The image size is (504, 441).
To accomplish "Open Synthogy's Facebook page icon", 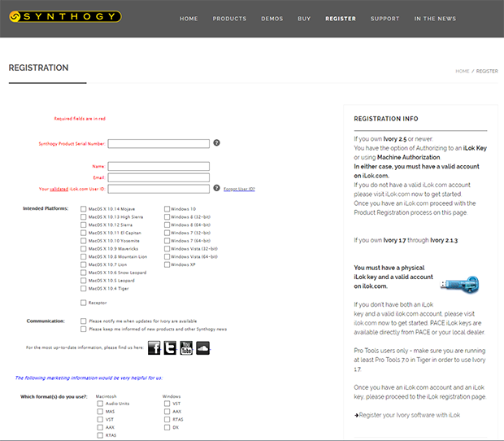I will coord(154,348).
